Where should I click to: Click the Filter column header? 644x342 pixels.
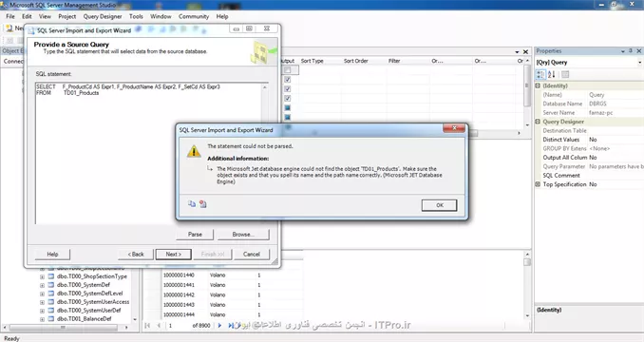pos(394,61)
